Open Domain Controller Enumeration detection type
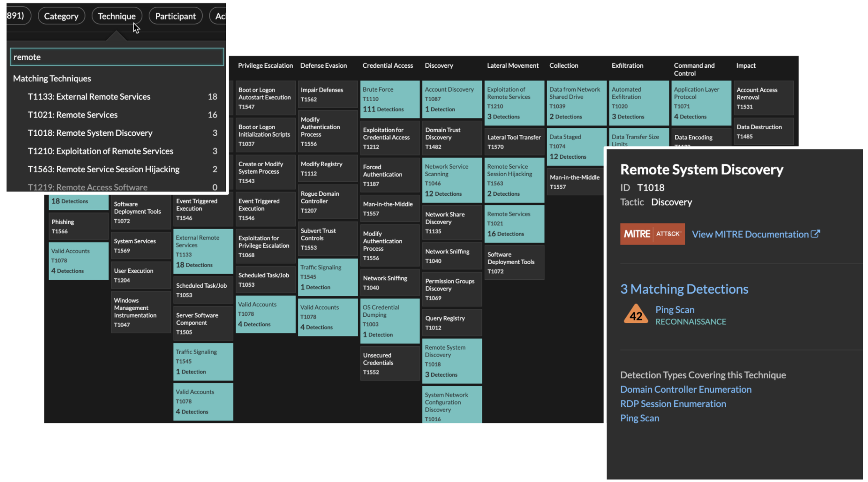Viewport: 868px width, 482px height. click(686, 390)
